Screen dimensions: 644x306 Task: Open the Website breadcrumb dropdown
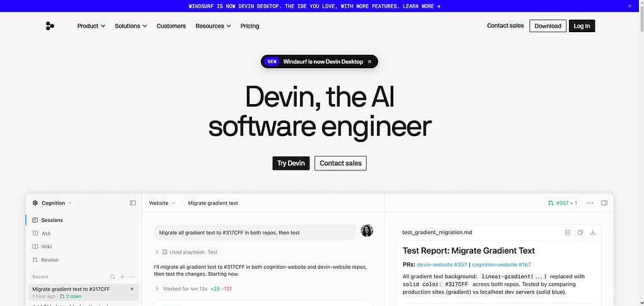pos(162,203)
